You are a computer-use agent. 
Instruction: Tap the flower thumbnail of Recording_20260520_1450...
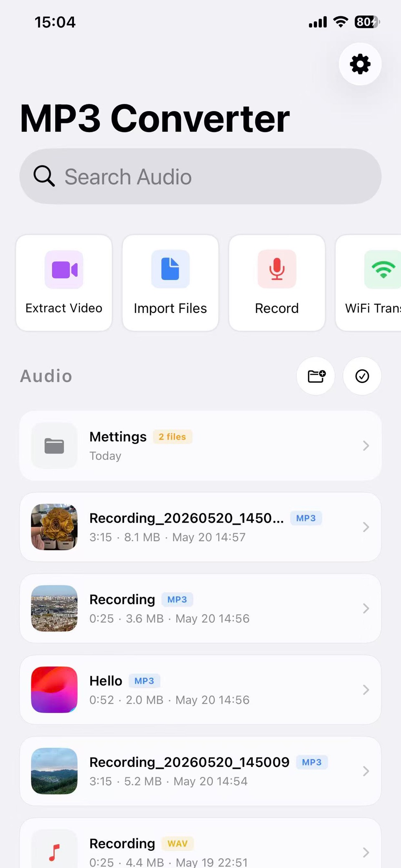54,527
